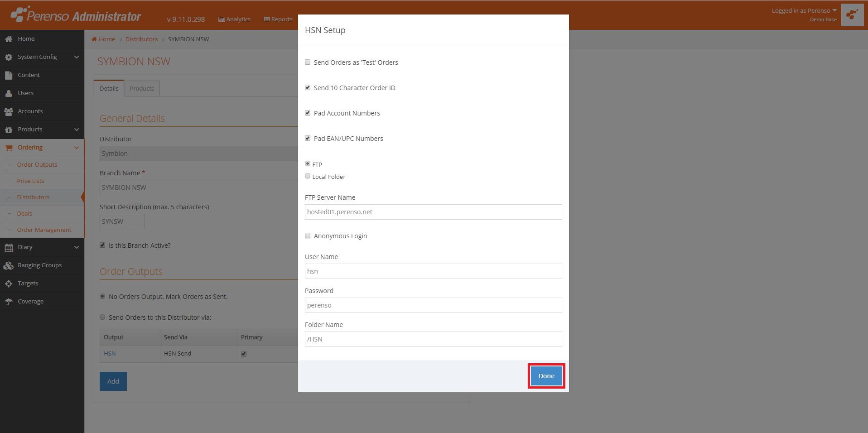Switch to the Details tab
868x433 pixels.
pyautogui.click(x=109, y=88)
